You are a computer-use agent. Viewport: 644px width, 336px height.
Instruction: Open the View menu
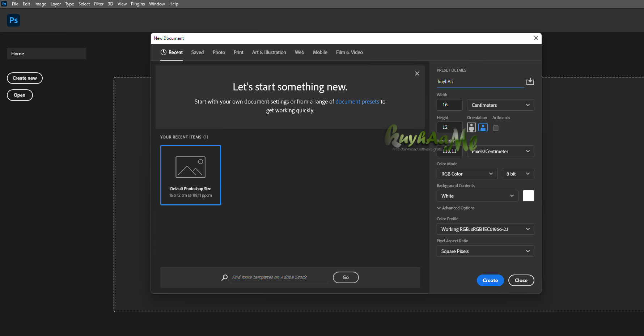122,4
